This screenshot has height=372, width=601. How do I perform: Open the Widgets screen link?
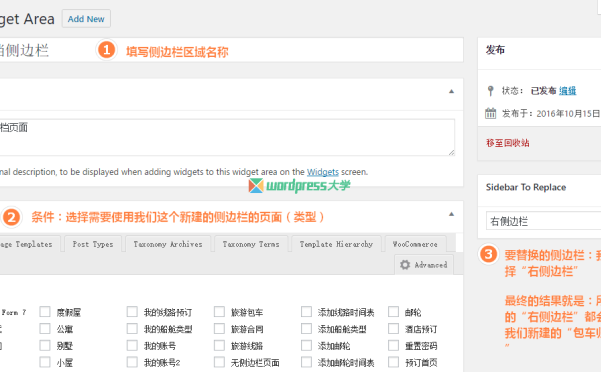pos(323,172)
